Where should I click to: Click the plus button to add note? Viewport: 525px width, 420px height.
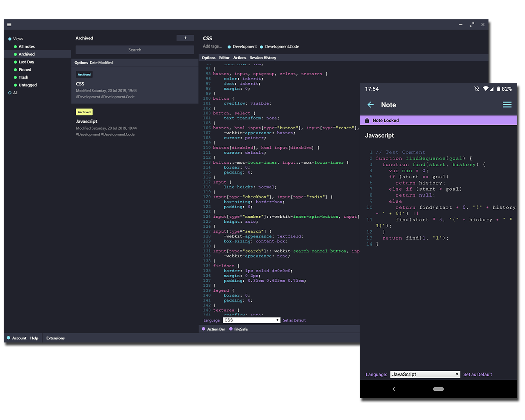[x=185, y=38]
